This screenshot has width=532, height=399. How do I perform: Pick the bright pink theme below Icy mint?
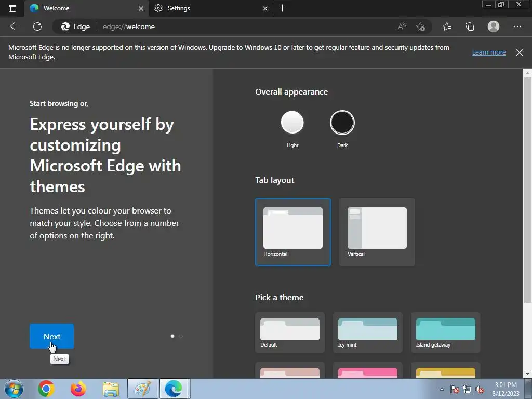point(368,370)
